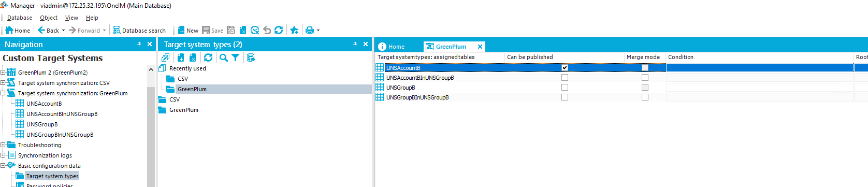Create a New object via toolbar
The height and width of the screenshot is (187, 868).
click(188, 30)
